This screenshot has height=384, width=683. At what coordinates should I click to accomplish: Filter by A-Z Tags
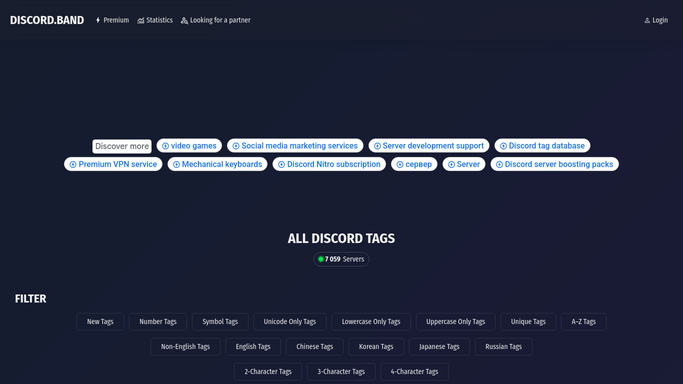(x=584, y=322)
